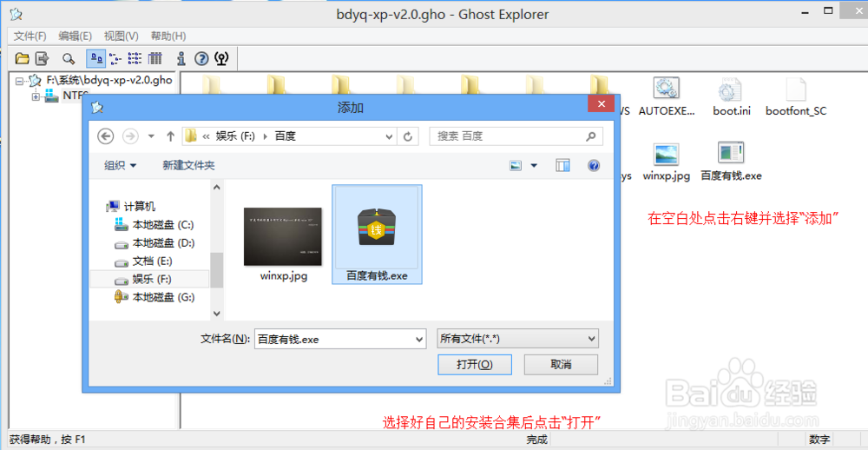
Task: Click the change view icon in dialog
Action: click(x=516, y=165)
